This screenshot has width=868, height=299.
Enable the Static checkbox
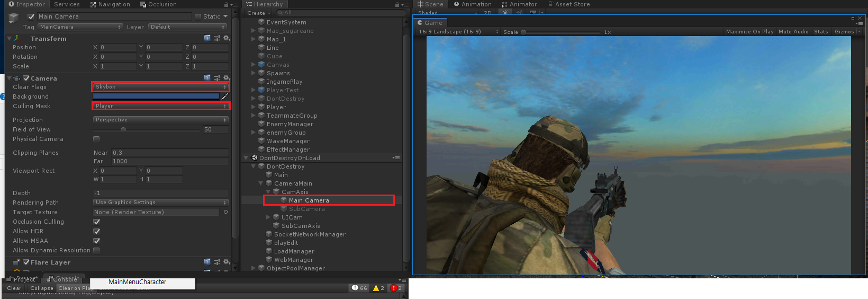[x=198, y=16]
